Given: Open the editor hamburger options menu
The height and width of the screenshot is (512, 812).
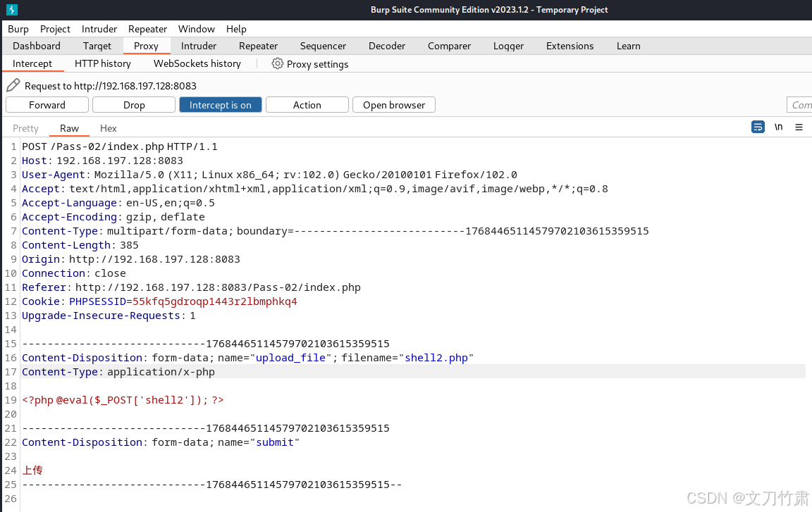Looking at the screenshot, I should click(x=799, y=127).
